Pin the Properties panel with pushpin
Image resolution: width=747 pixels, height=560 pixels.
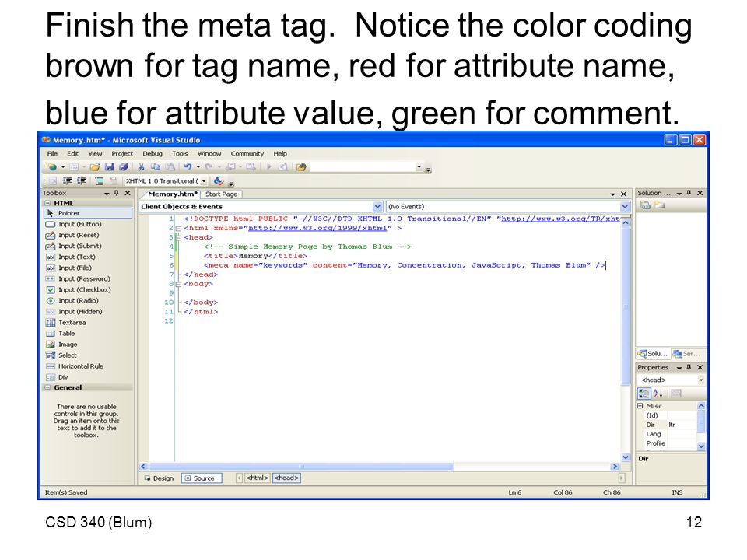(x=689, y=367)
